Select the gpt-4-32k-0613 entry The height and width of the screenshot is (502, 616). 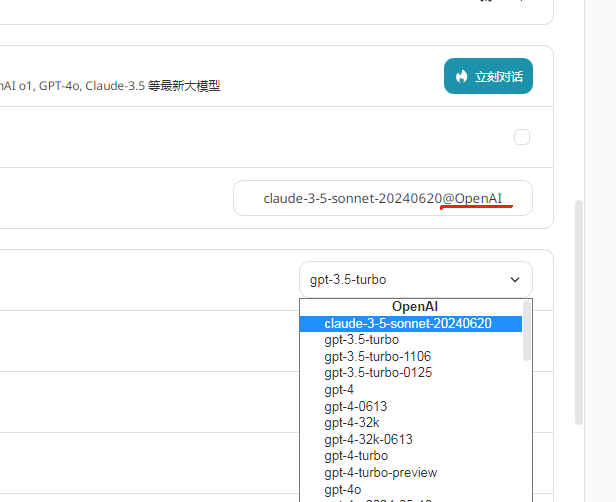(411, 439)
